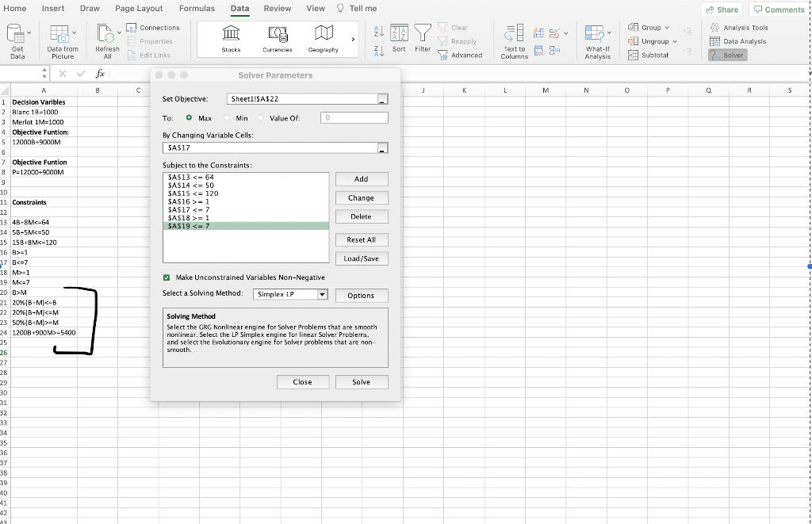This screenshot has height=524, width=812.
Task: Click the Get Data icon
Action: pos(17,33)
